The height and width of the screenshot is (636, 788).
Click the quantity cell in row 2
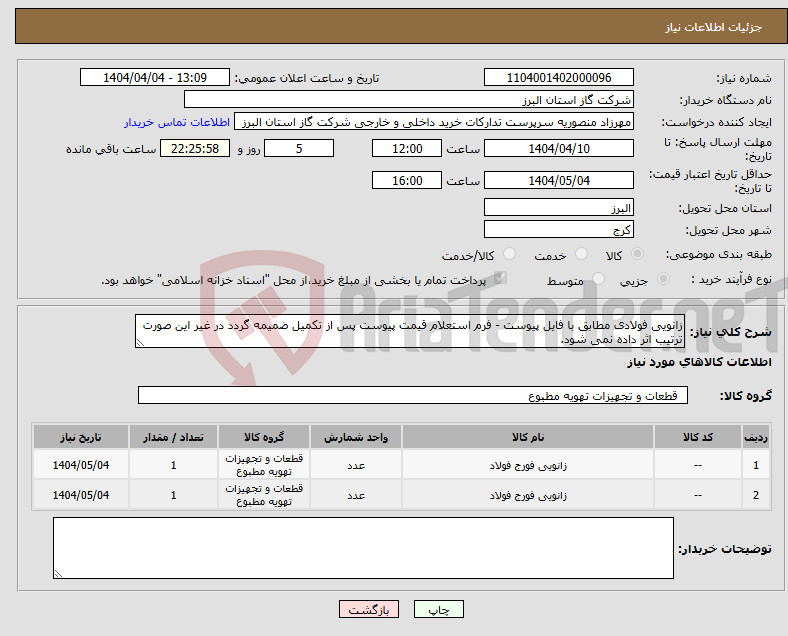(173, 495)
